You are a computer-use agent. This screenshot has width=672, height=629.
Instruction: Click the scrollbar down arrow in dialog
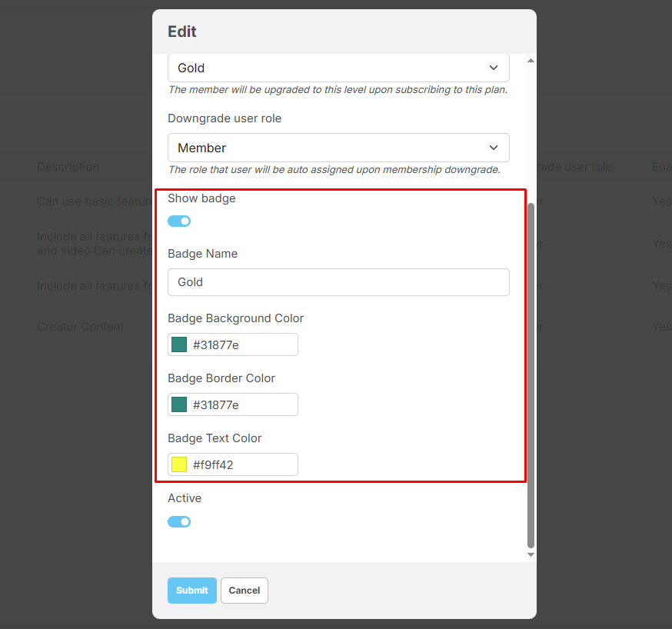point(531,554)
